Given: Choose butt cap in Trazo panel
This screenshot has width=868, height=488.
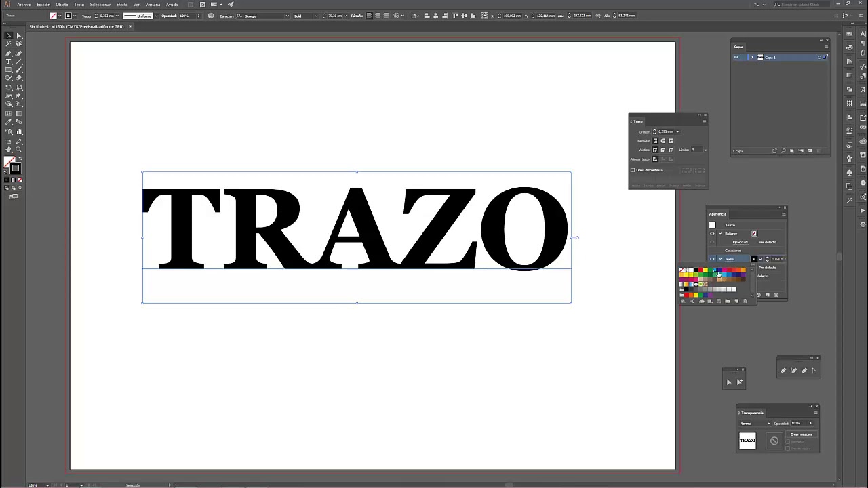Looking at the screenshot, I should (655, 141).
